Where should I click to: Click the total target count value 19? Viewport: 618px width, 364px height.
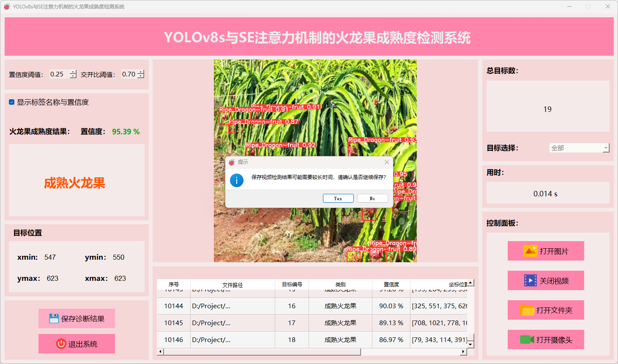pos(547,109)
